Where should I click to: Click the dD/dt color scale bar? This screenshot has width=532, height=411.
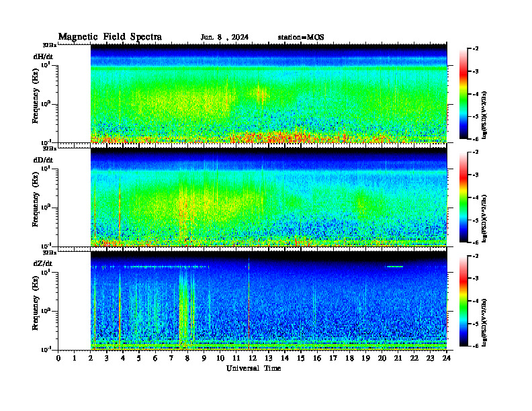click(x=463, y=197)
